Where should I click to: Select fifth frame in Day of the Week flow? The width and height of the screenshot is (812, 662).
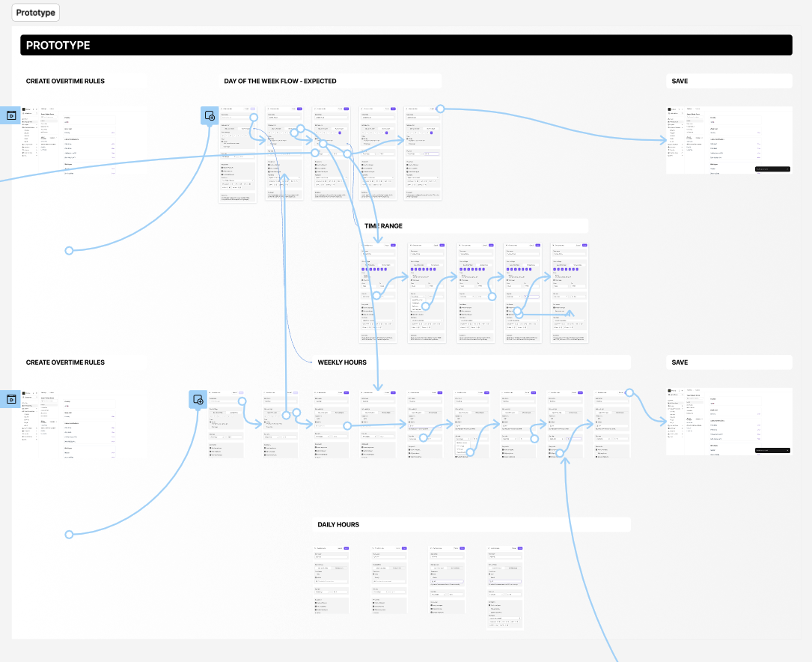point(423,154)
